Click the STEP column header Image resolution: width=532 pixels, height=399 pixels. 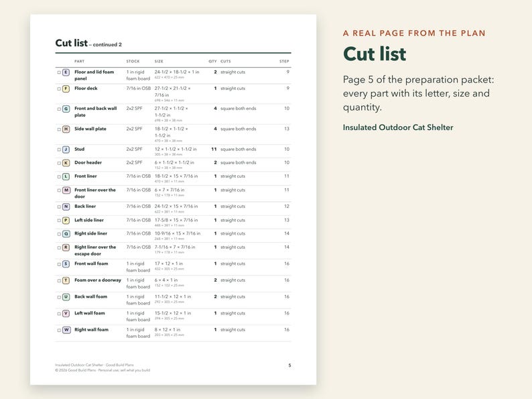click(x=284, y=62)
